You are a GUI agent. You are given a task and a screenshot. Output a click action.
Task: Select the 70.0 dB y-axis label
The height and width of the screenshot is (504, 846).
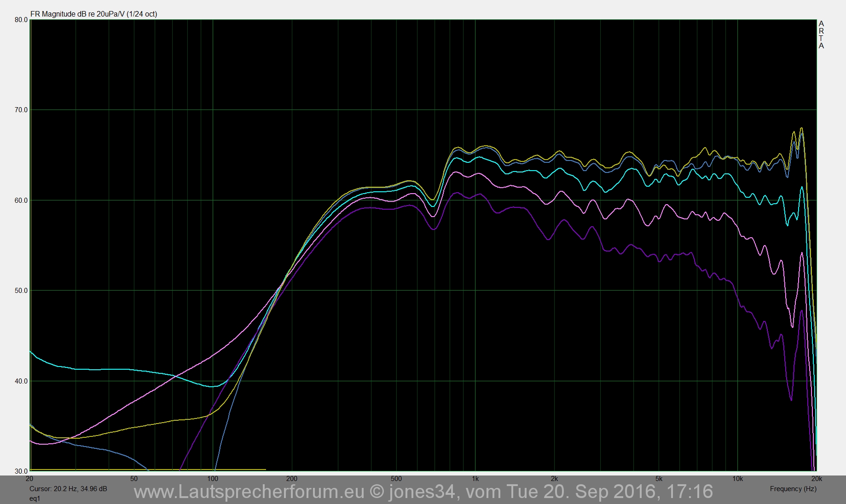tap(21, 110)
